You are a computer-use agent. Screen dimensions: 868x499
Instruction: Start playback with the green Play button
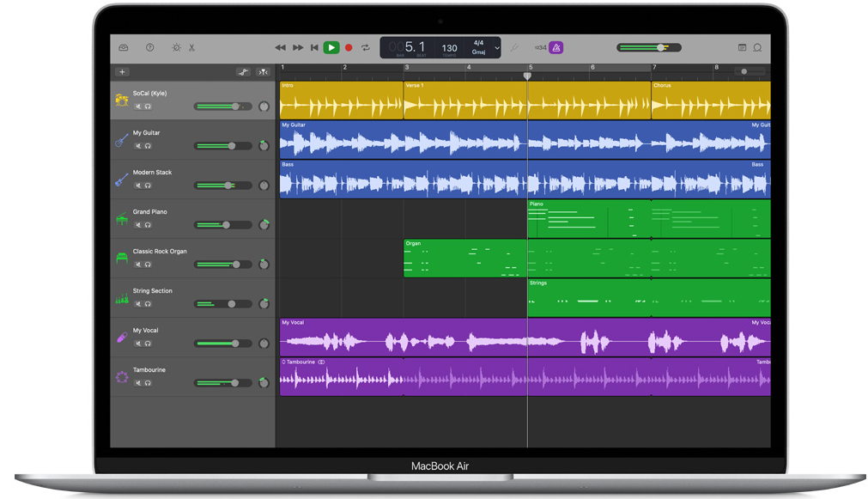(x=331, y=47)
